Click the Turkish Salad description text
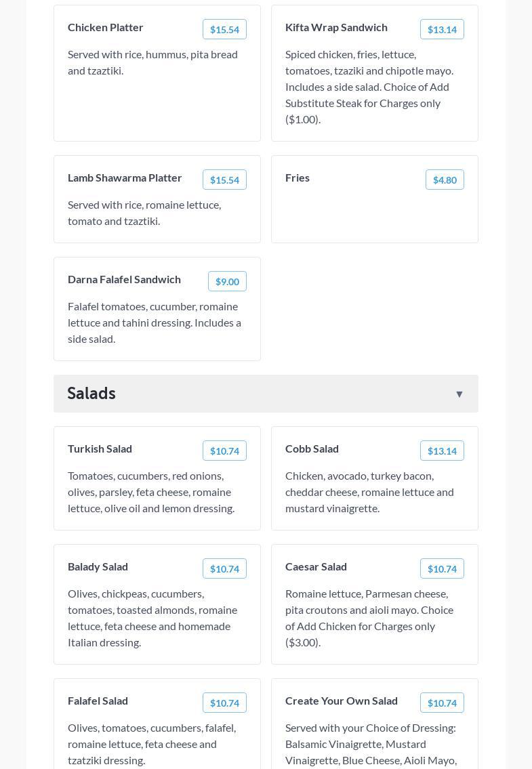The height and width of the screenshot is (769, 532). pyautogui.click(x=151, y=492)
